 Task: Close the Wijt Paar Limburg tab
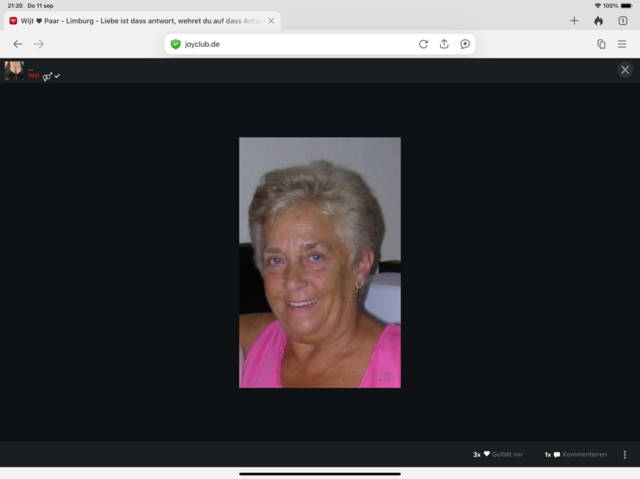coord(271,20)
